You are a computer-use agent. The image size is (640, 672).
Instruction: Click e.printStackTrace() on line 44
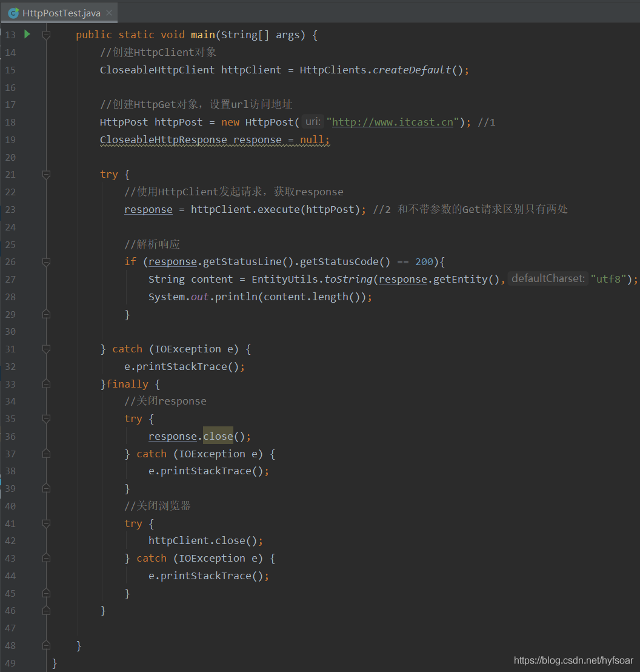coord(205,576)
